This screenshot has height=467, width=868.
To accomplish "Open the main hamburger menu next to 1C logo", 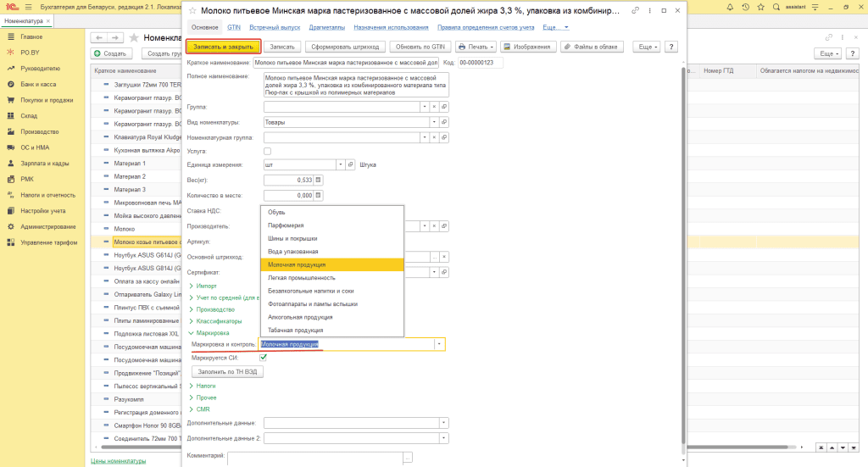I will tap(26, 6).
